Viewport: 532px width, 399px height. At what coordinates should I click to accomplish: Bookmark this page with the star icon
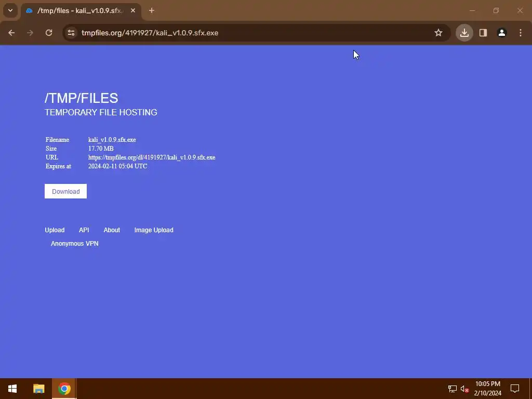438,33
